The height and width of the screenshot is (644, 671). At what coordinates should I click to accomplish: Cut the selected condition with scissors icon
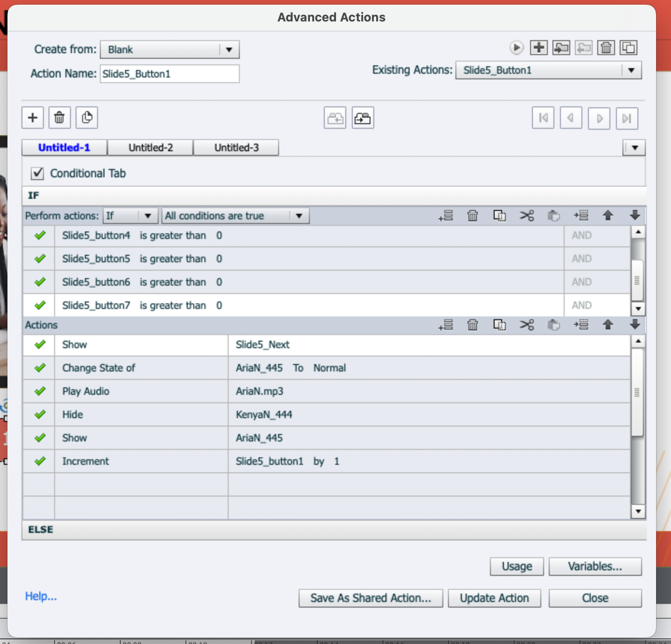[527, 215]
